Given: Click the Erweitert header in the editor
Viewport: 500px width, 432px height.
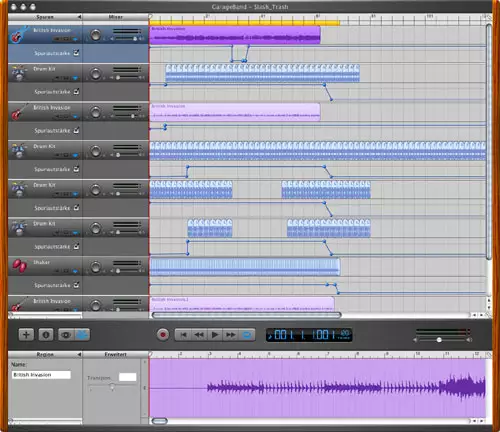Looking at the screenshot, I should [x=115, y=354].
